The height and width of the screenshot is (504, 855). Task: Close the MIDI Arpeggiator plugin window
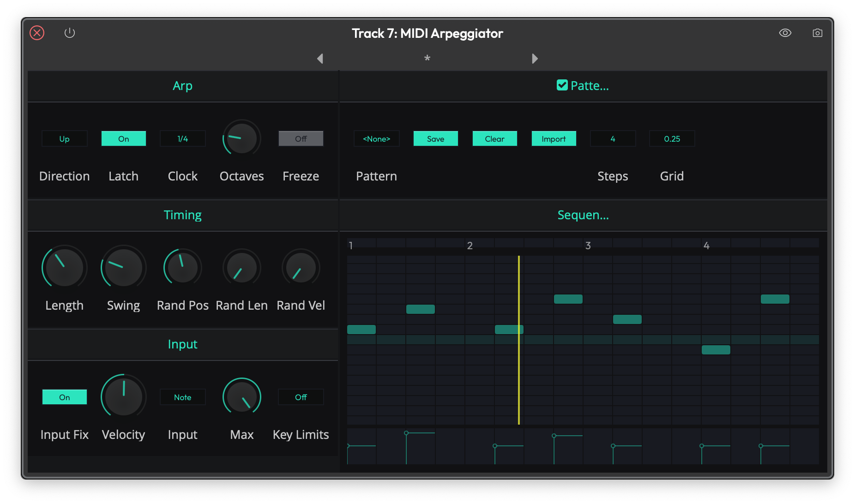point(37,33)
